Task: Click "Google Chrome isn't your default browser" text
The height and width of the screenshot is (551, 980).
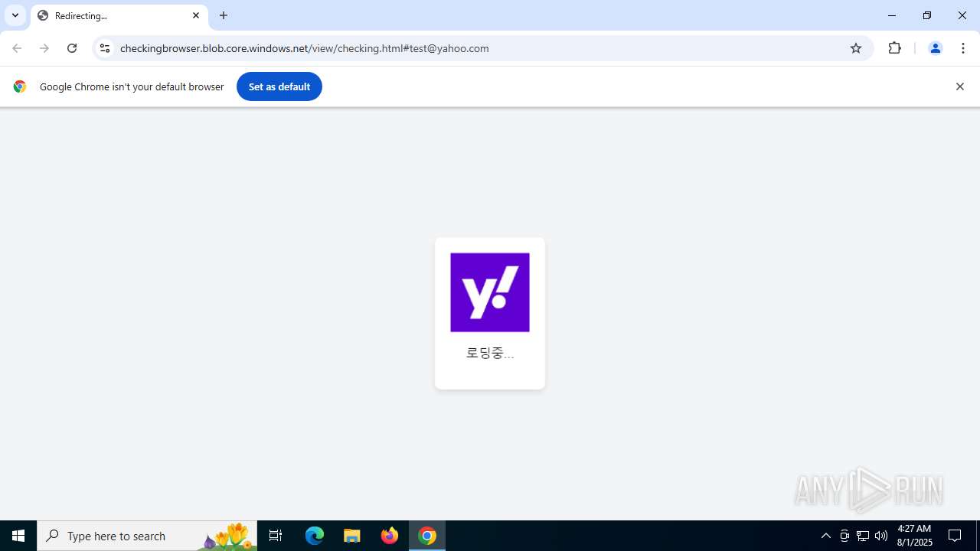Action: tap(132, 86)
